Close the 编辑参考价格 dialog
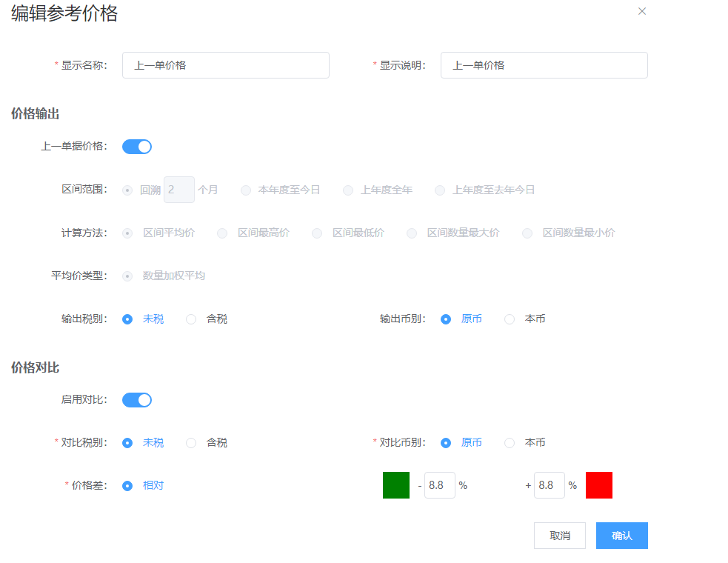The height and width of the screenshot is (563, 728). click(x=642, y=11)
